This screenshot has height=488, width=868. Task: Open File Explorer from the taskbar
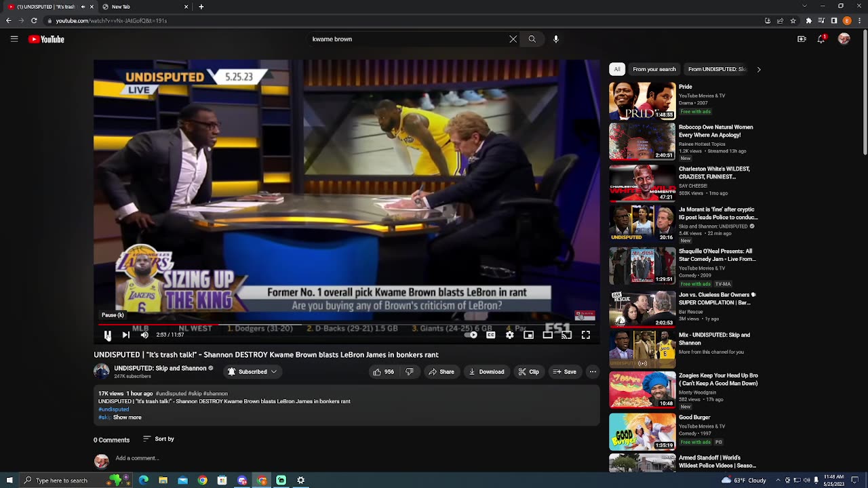163,481
